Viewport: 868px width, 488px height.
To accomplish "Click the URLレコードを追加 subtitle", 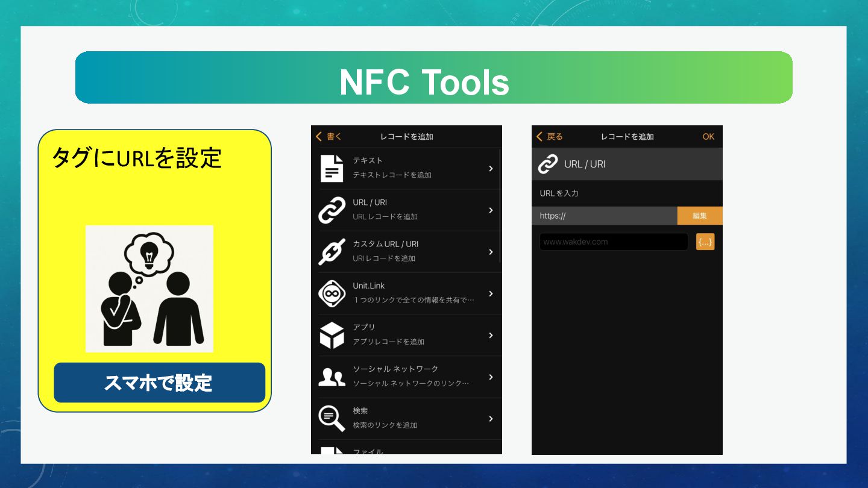I will 385,217.
